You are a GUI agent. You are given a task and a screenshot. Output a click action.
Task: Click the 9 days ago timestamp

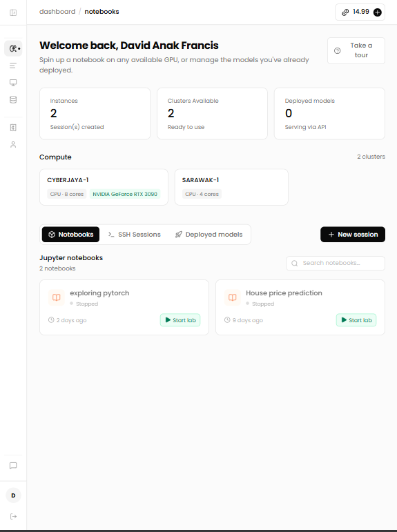pyautogui.click(x=248, y=320)
